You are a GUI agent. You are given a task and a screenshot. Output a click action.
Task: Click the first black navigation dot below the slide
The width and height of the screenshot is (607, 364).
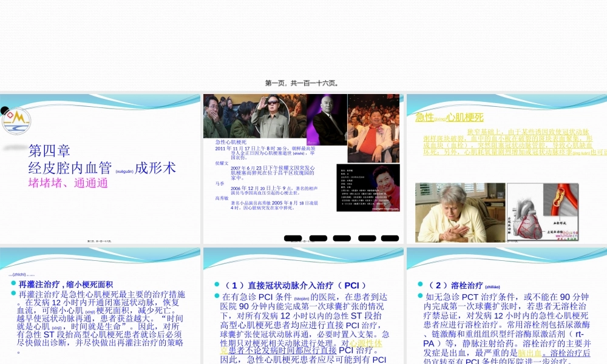(293, 238)
